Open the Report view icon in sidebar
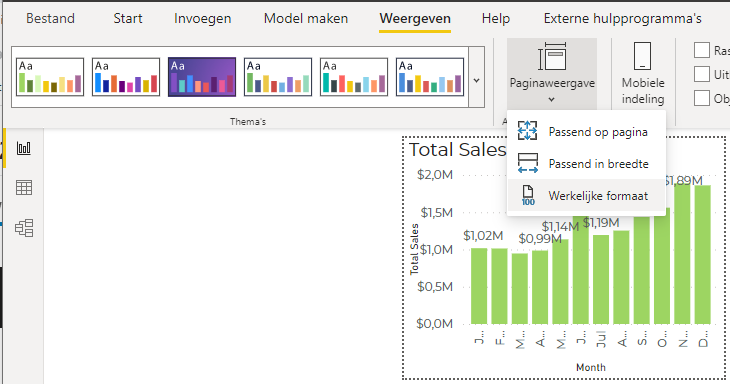730x384 pixels. click(24, 148)
